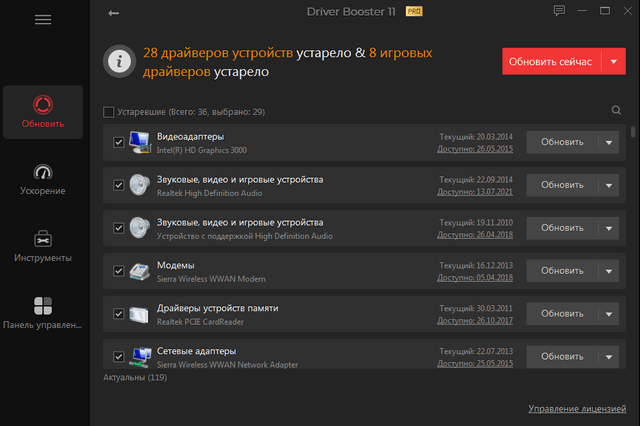Viewport: 640px width, 426px height.
Task: Open the driver search magnifier
Action: (x=616, y=110)
